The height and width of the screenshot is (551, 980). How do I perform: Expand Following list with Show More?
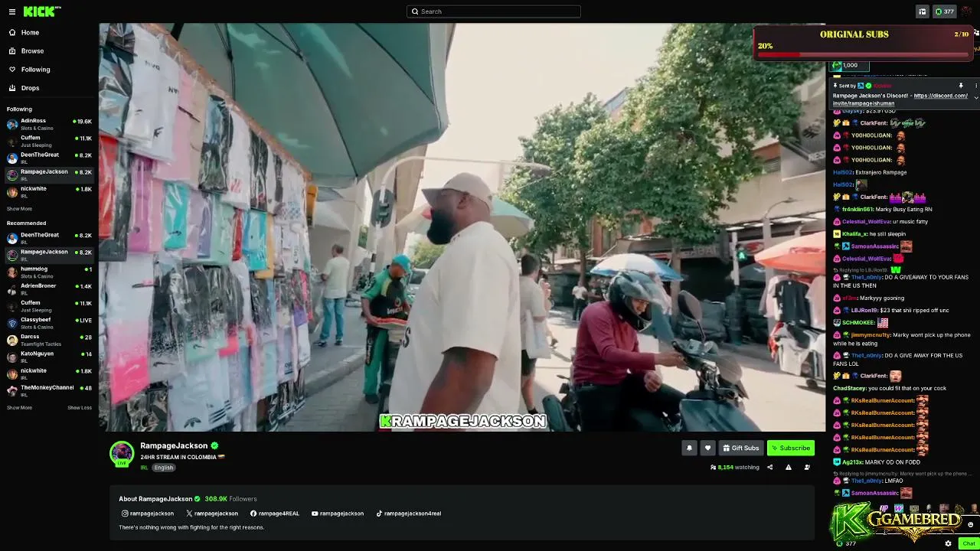click(x=19, y=209)
